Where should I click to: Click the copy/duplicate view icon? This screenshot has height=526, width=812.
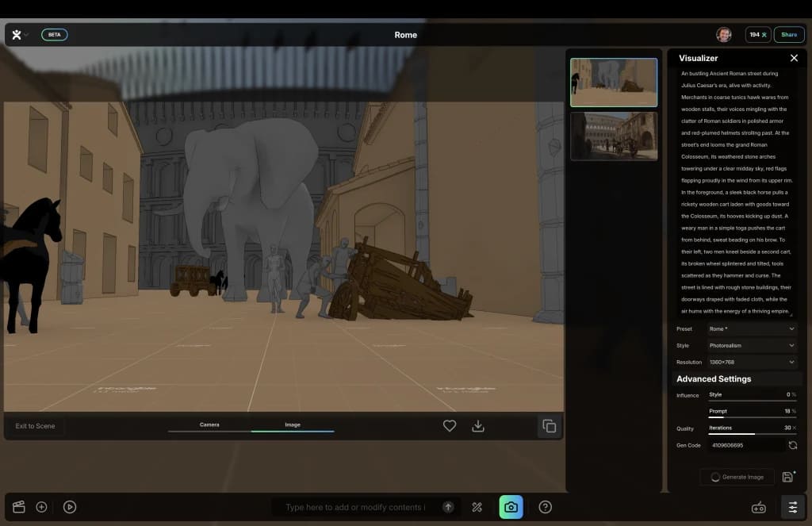pyautogui.click(x=549, y=426)
